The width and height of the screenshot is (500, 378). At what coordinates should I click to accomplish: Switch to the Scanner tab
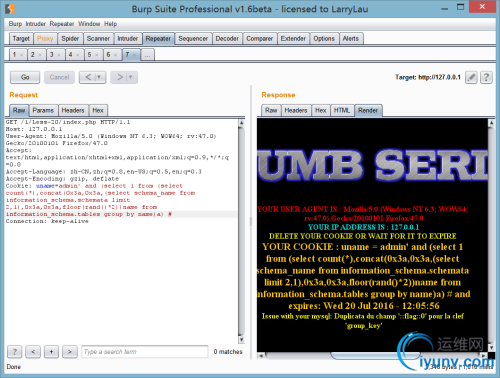coord(98,39)
